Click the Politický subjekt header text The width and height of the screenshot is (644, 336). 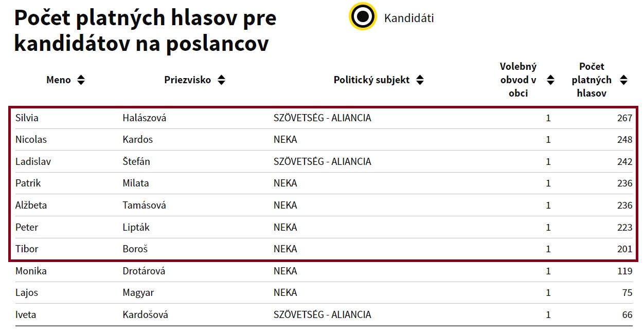(x=371, y=80)
